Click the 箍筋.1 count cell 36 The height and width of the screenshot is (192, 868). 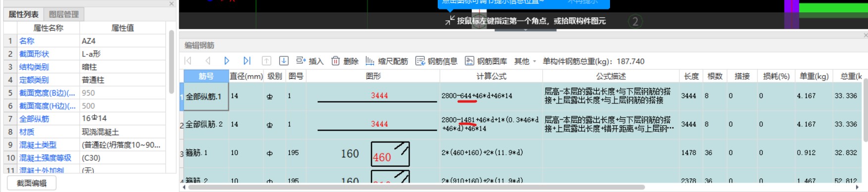coord(715,153)
